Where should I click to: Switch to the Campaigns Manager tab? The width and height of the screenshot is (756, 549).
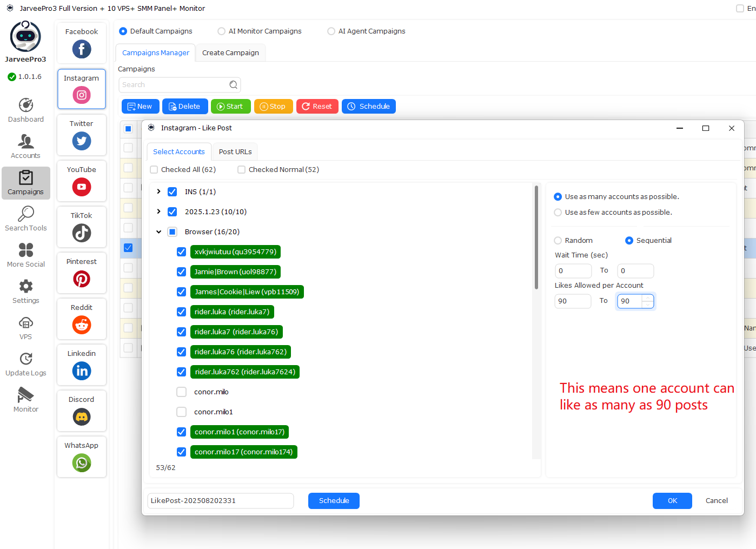[156, 53]
